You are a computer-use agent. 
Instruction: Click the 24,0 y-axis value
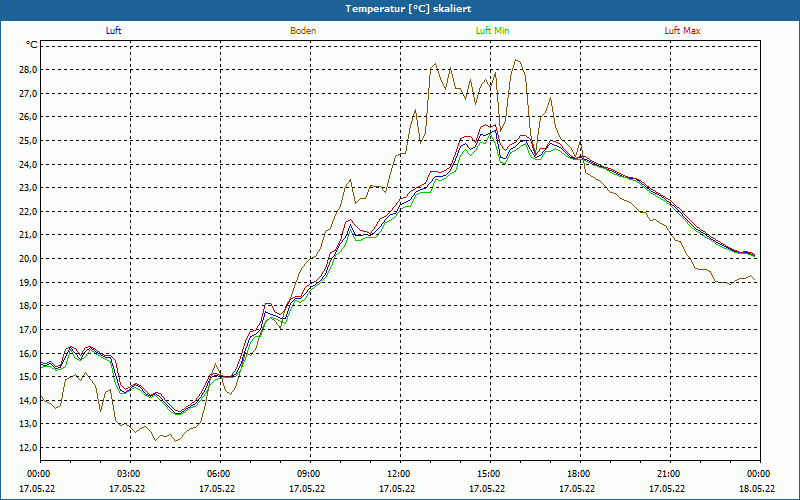click(x=29, y=164)
